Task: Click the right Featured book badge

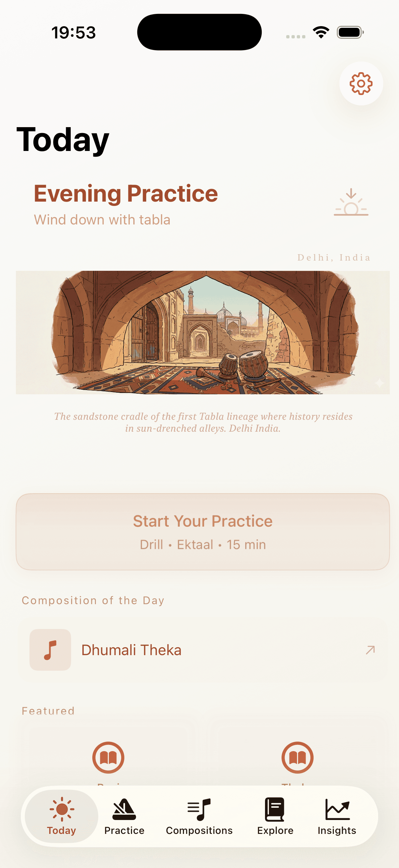Action: coord(297,758)
